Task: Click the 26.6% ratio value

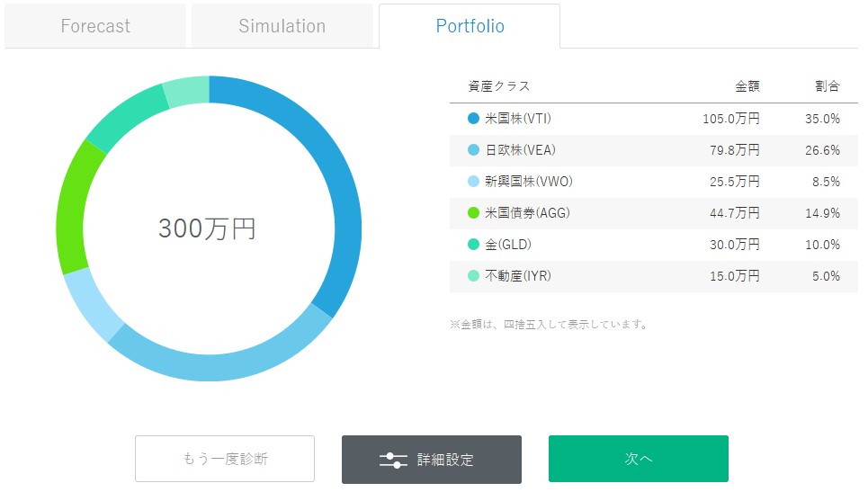Action: point(823,150)
